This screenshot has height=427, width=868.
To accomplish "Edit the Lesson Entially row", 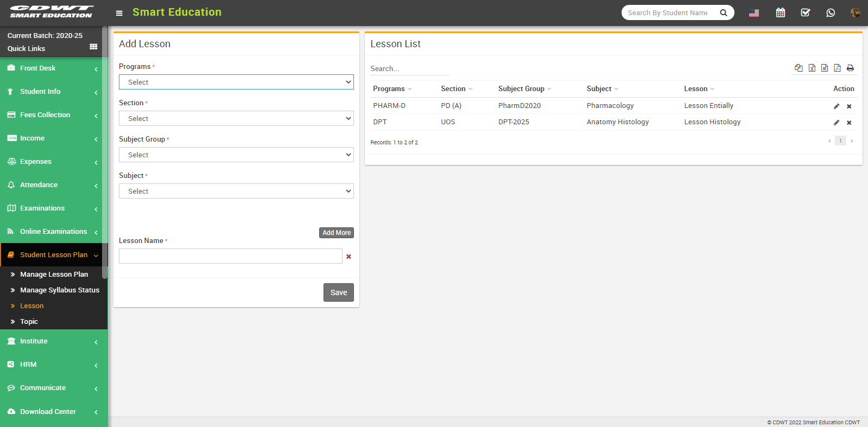I will (x=837, y=106).
